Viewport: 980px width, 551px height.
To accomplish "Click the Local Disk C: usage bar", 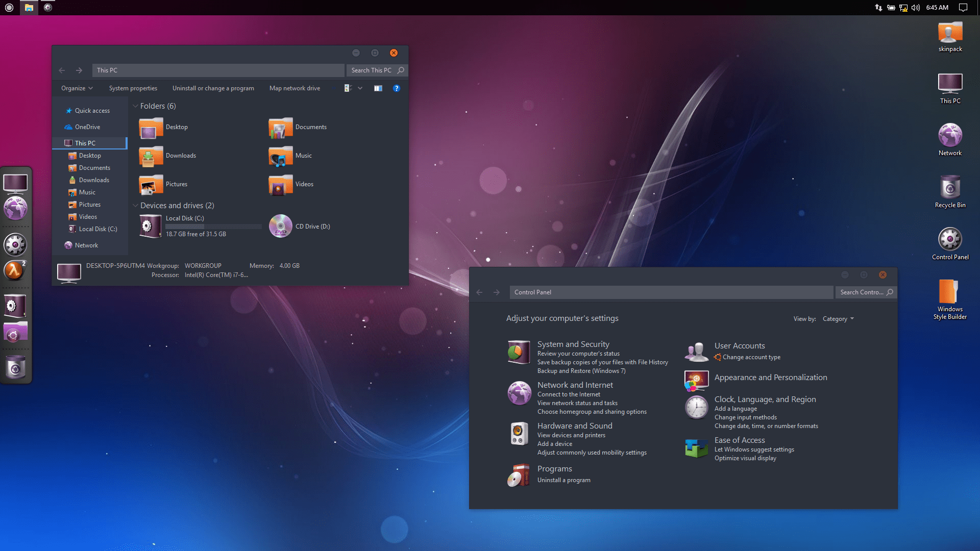I will (213, 226).
